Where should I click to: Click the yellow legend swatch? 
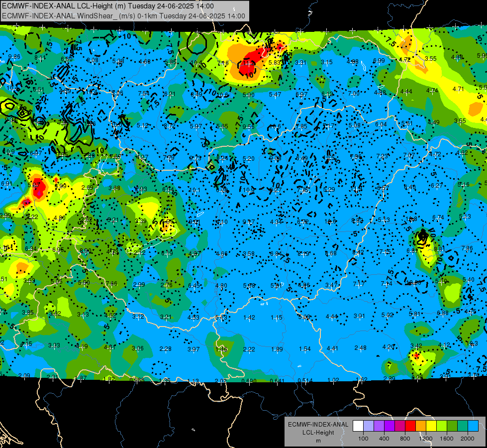click(431, 426)
